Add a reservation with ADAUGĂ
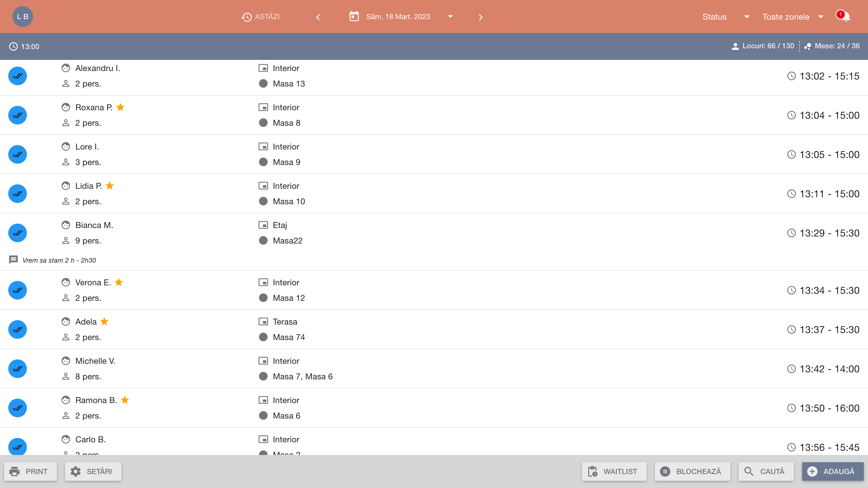The image size is (868, 488). tap(833, 471)
